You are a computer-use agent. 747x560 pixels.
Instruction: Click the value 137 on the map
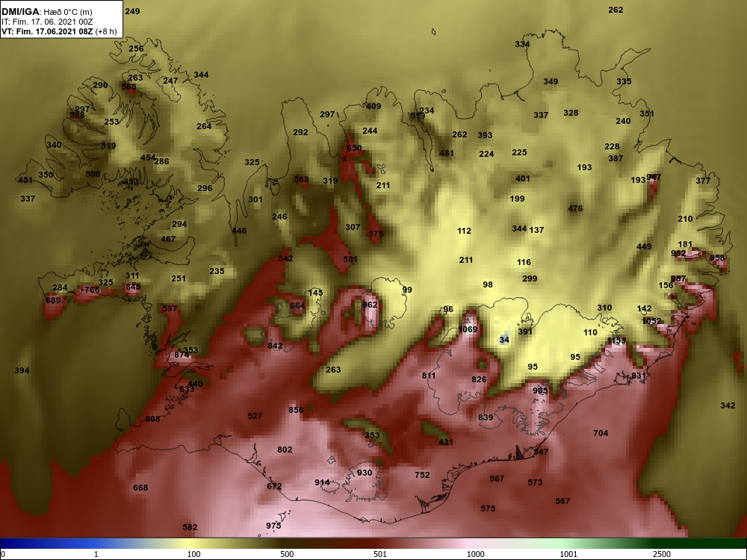point(536,229)
